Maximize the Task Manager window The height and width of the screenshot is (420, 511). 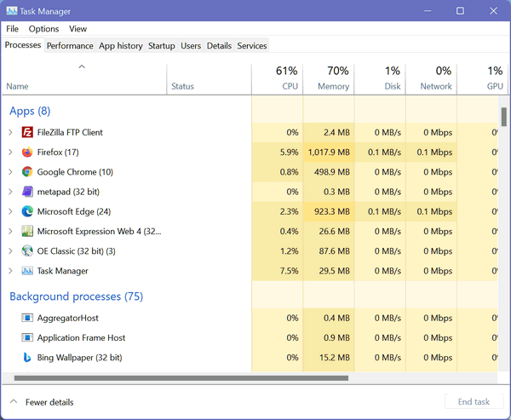(x=460, y=11)
